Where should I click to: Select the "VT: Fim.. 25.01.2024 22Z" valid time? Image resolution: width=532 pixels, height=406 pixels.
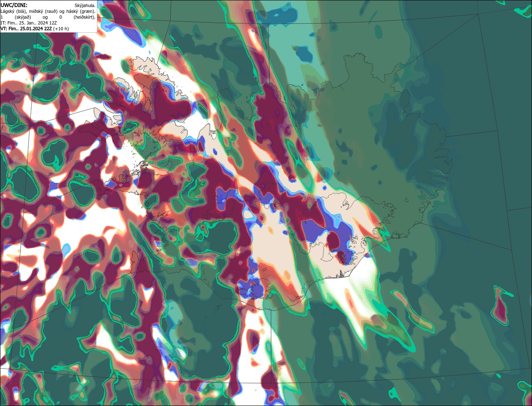(x=26, y=29)
